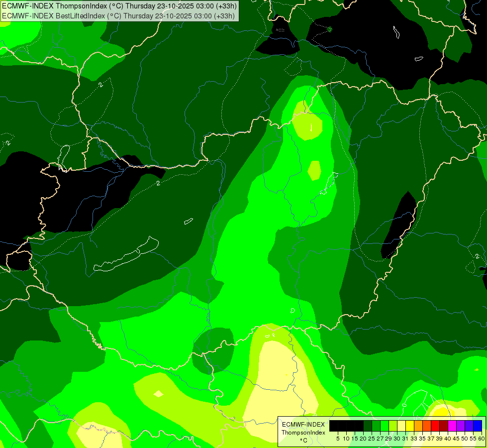487x448 pixels.
Task: Select the pale yellow 30–31 legend swatch
Action: (x=401, y=426)
